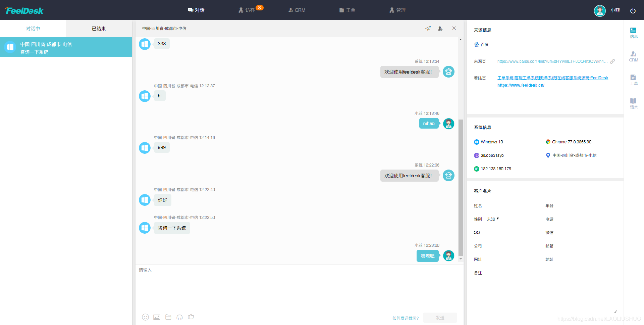Open the 管理 tab in top navigation

[397, 10]
